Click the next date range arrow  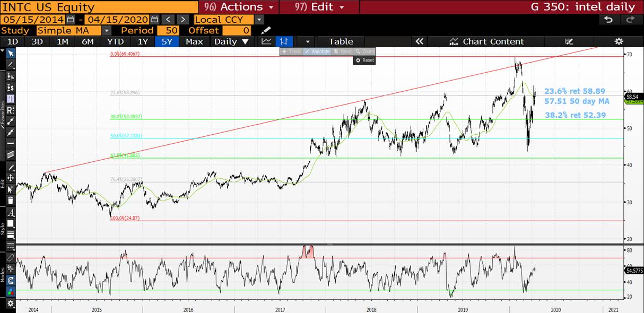182,19
